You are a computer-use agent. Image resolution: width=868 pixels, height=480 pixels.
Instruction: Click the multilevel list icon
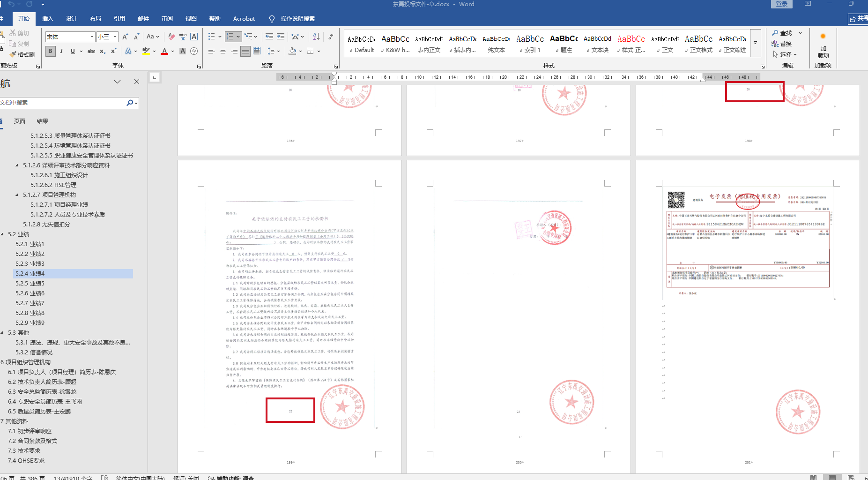click(x=248, y=37)
